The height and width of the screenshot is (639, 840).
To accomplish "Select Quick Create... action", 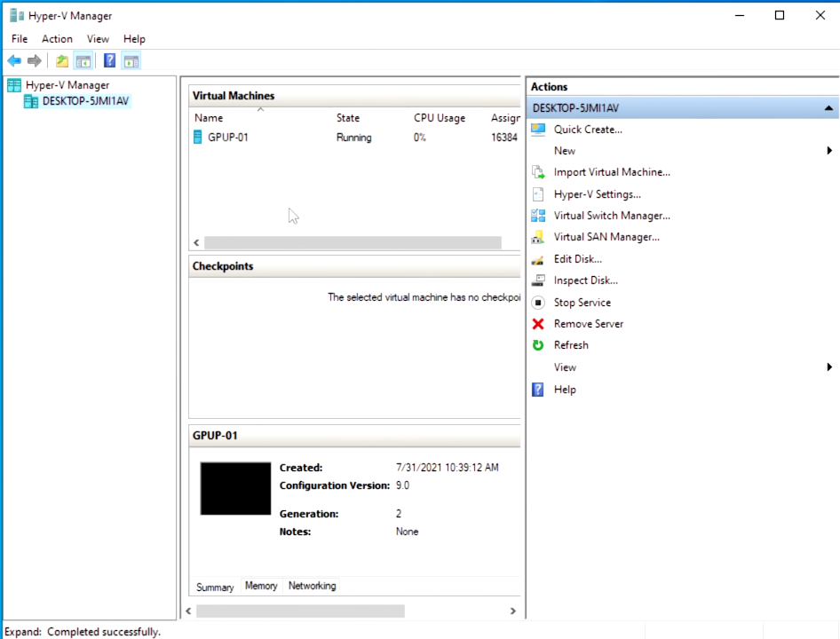I will point(588,130).
